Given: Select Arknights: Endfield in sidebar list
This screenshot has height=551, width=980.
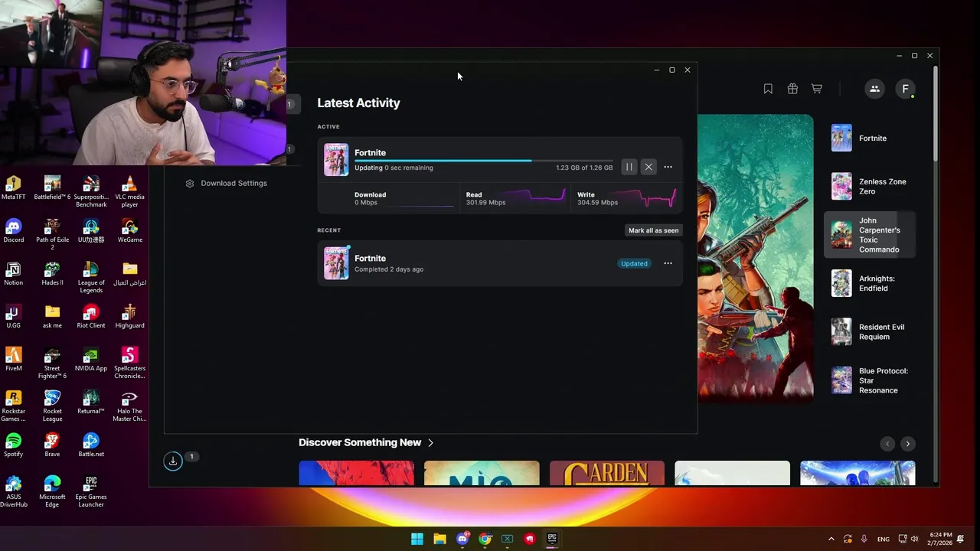Looking at the screenshot, I should 871,283.
